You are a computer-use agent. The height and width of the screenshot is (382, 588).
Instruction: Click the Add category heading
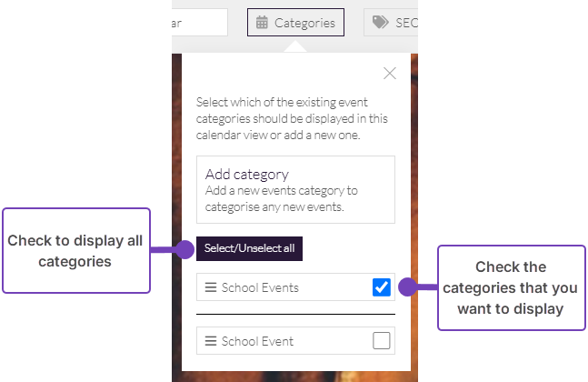coord(247,174)
